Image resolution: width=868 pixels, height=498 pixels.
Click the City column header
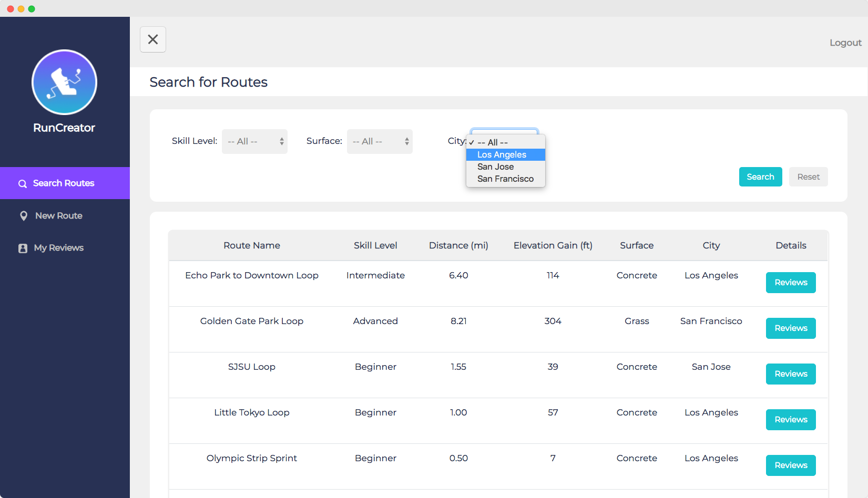point(711,245)
